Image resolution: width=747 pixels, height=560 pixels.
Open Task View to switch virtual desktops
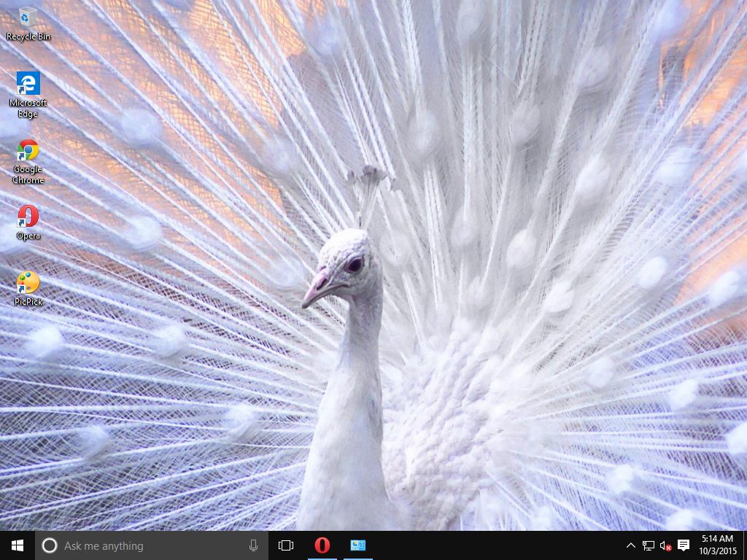(x=285, y=545)
